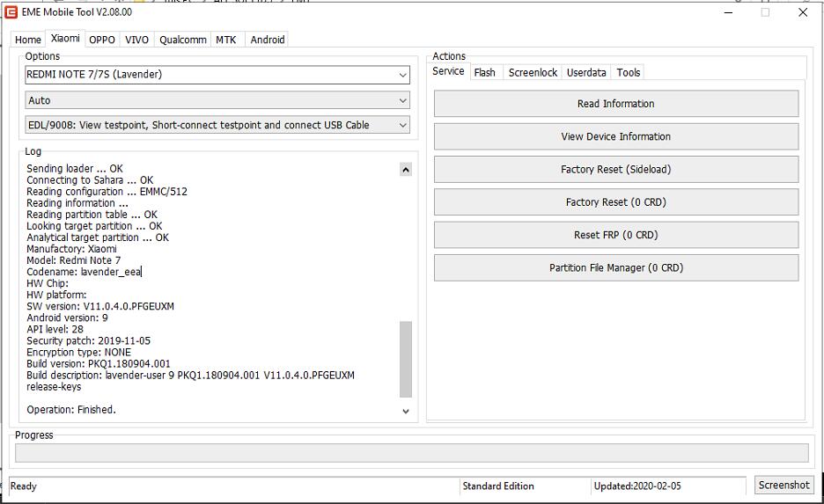The height and width of the screenshot is (504, 824).
Task: Click View Device Information button
Action: (x=616, y=136)
